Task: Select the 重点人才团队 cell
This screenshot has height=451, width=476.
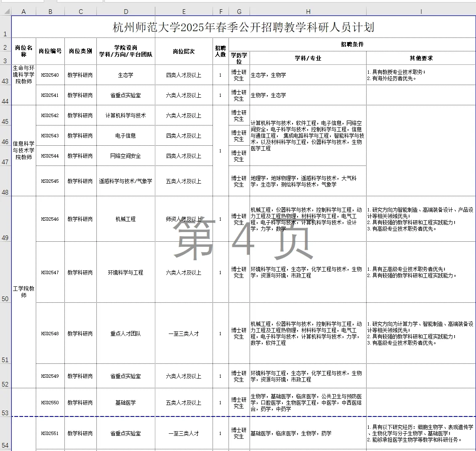Action: point(126,333)
